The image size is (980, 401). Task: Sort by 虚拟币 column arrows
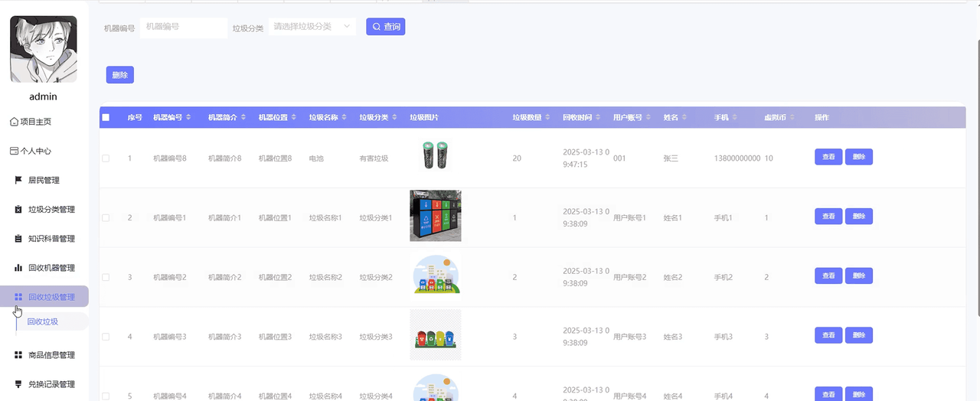click(793, 118)
